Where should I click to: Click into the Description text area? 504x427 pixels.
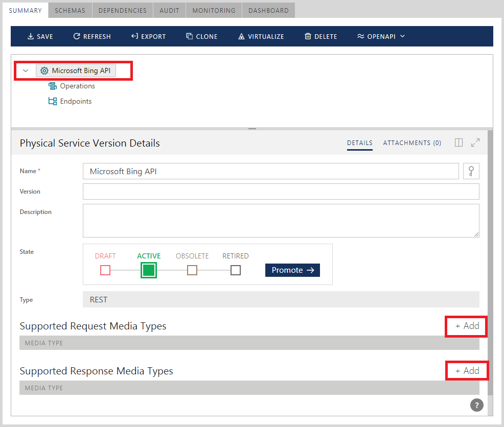[281, 221]
